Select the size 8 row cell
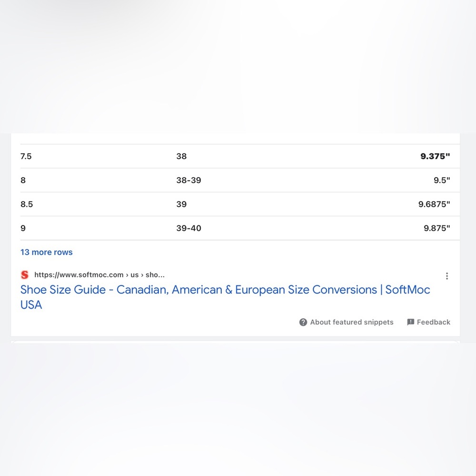Image resolution: width=476 pixels, height=476 pixels. click(x=23, y=180)
